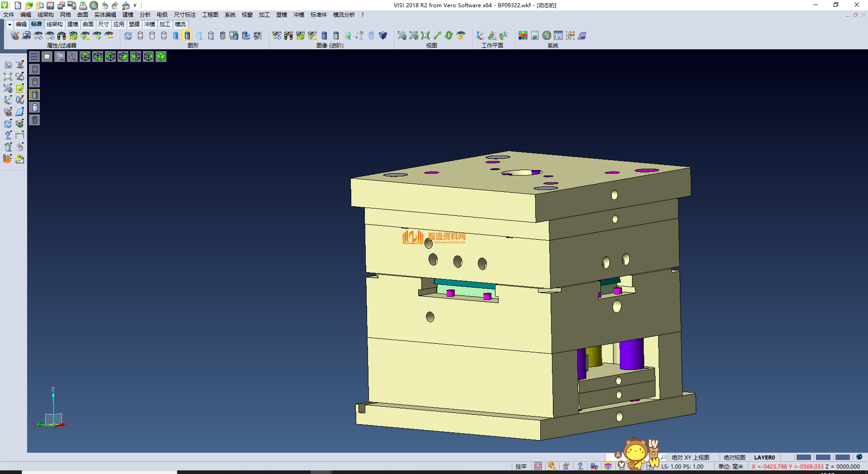Viewport: 868px width, 474px height.
Task: Expand the quick access toolbar dropdown arrow
Action: (x=135, y=5)
